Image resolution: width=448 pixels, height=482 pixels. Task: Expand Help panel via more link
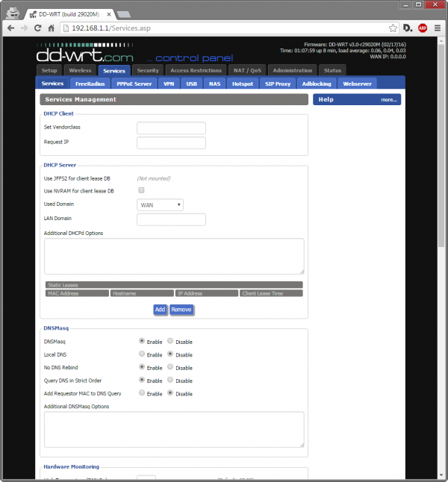click(x=388, y=99)
